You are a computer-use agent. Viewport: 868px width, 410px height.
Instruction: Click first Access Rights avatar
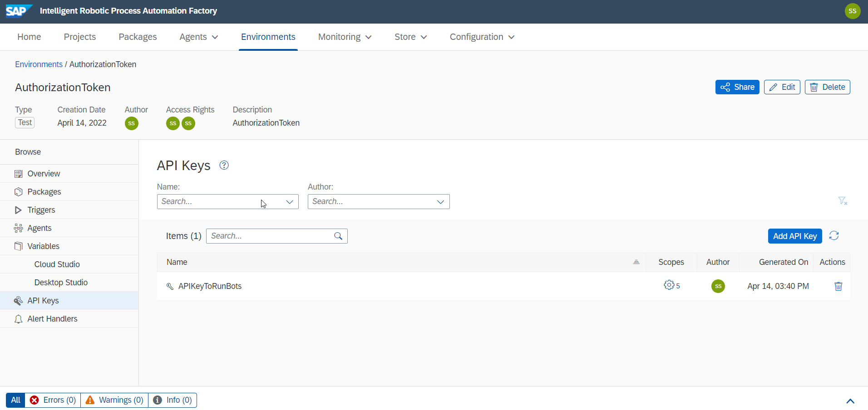(x=173, y=123)
